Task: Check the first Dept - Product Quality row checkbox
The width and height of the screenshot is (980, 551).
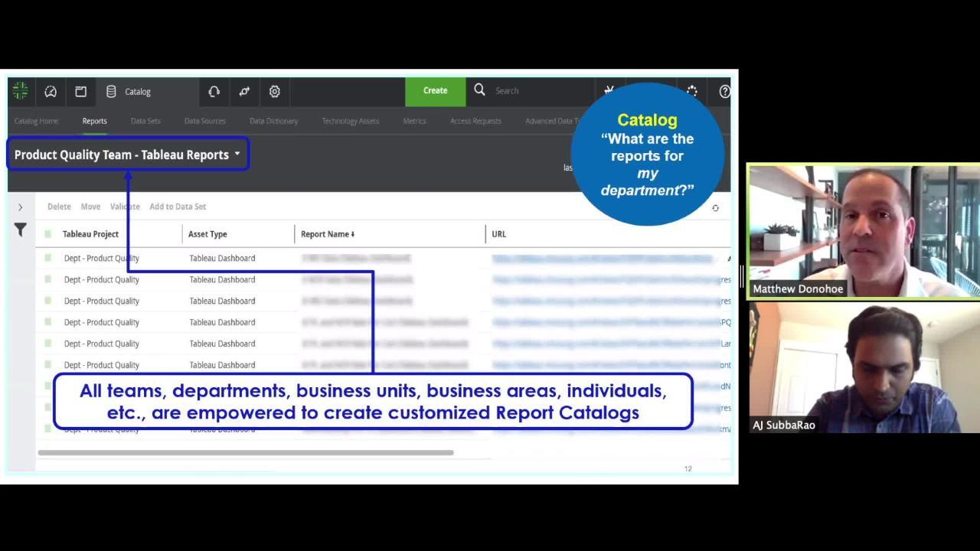Action: [x=47, y=258]
